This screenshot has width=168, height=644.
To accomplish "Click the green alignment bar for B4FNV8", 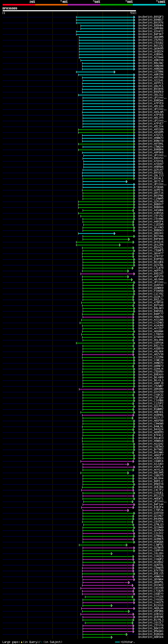I will click(106, 239).
